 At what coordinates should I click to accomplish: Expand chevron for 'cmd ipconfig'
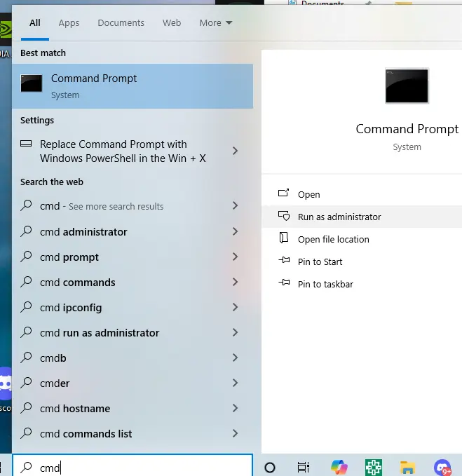(235, 307)
